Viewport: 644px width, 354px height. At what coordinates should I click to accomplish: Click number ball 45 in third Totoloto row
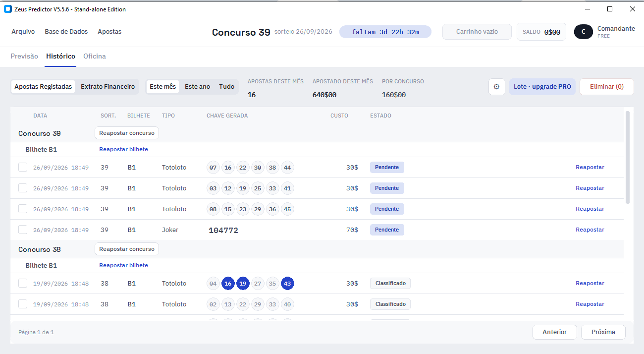coord(287,209)
